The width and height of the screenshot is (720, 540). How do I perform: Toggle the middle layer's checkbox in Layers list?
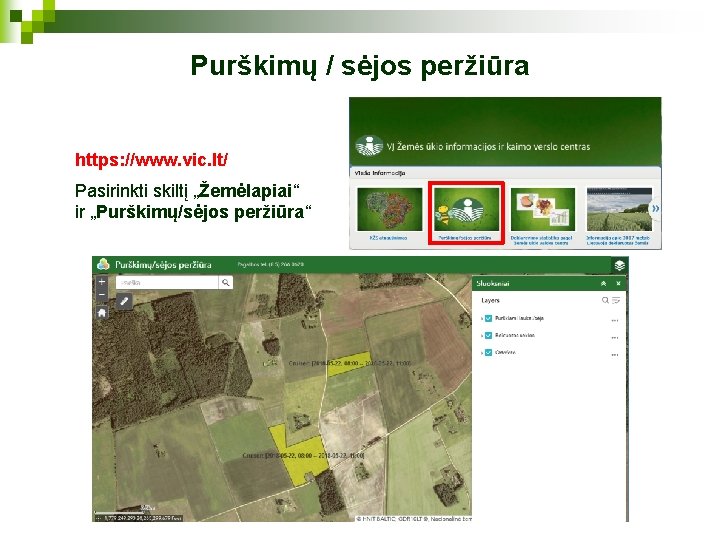click(x=489, y=336)
